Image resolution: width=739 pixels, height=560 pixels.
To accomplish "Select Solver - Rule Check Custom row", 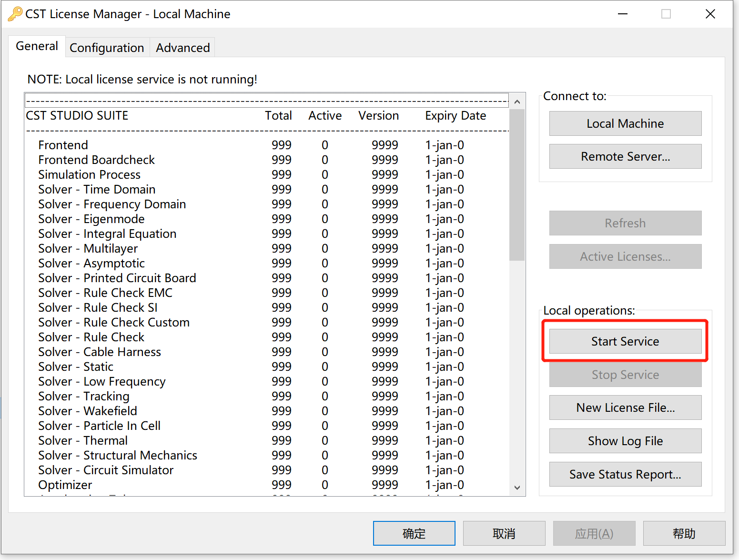I will tap(267, 322).
